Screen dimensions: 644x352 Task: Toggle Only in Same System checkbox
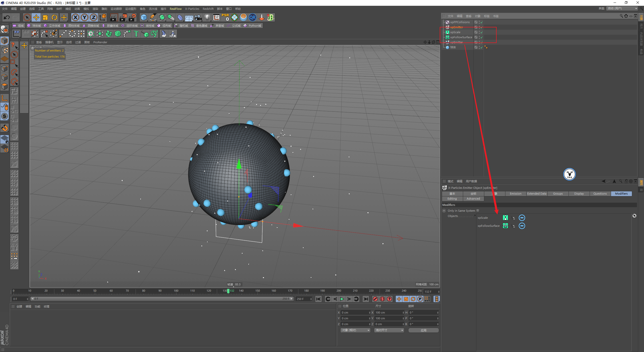tap(478, 211)
